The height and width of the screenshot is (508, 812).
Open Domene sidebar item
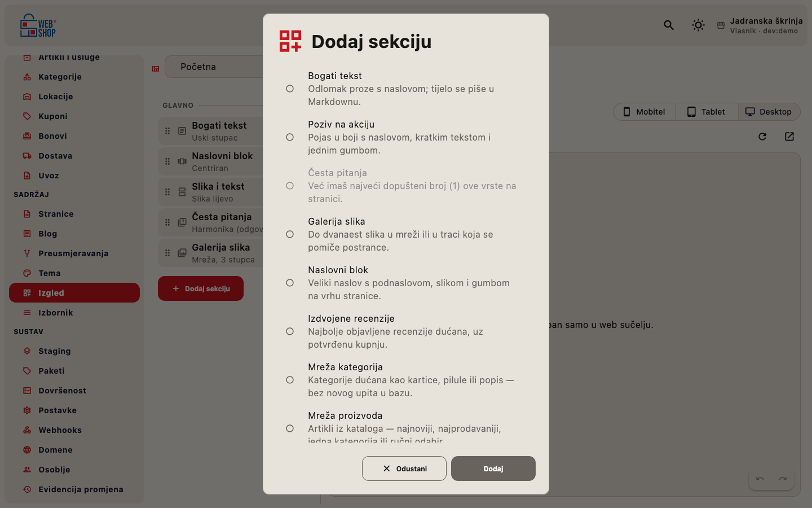(x=74, y=450)
